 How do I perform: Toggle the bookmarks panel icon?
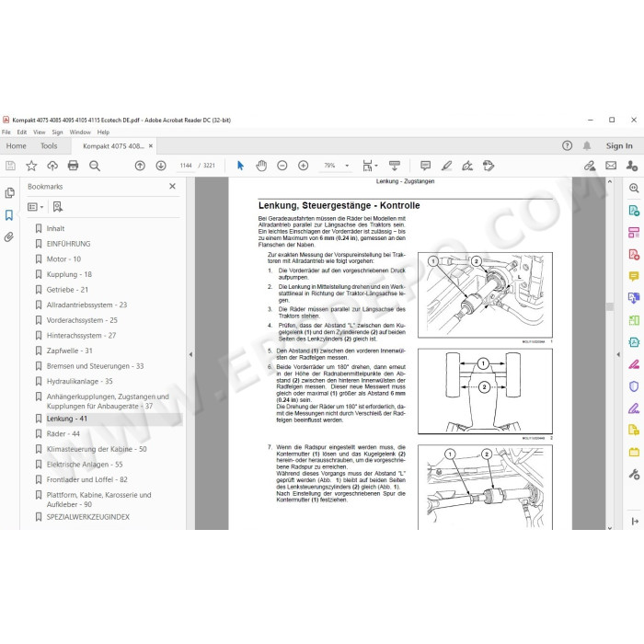point(9,215)
